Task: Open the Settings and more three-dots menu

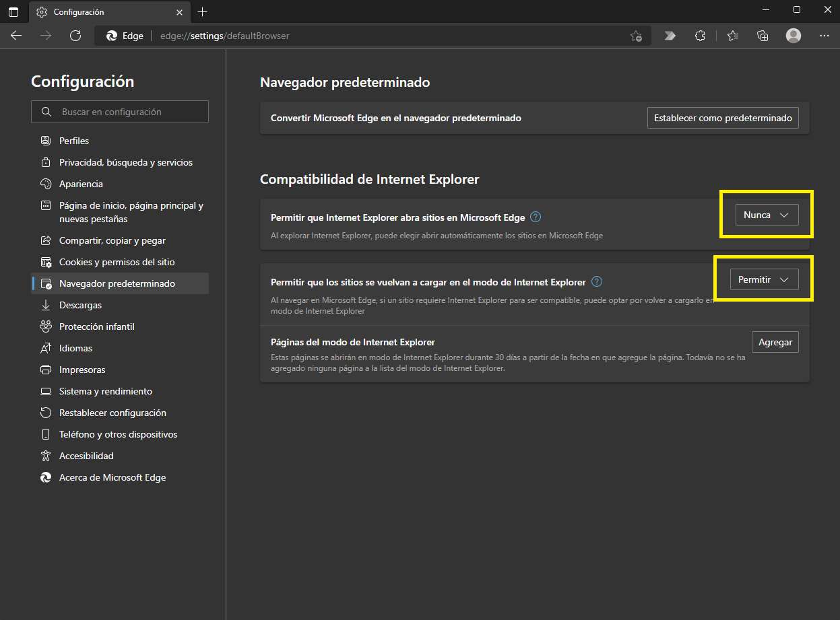Action: (x=825, y=36)
